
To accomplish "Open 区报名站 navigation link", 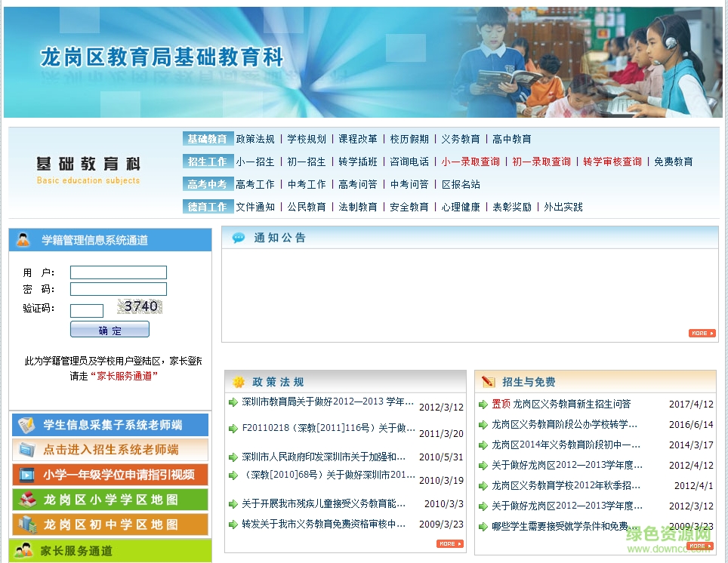I will coord(461,184).
